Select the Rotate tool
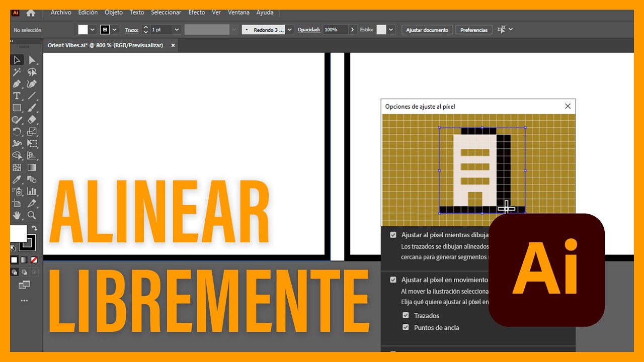This screenshot has height=362, width=644. coord(17,132)
